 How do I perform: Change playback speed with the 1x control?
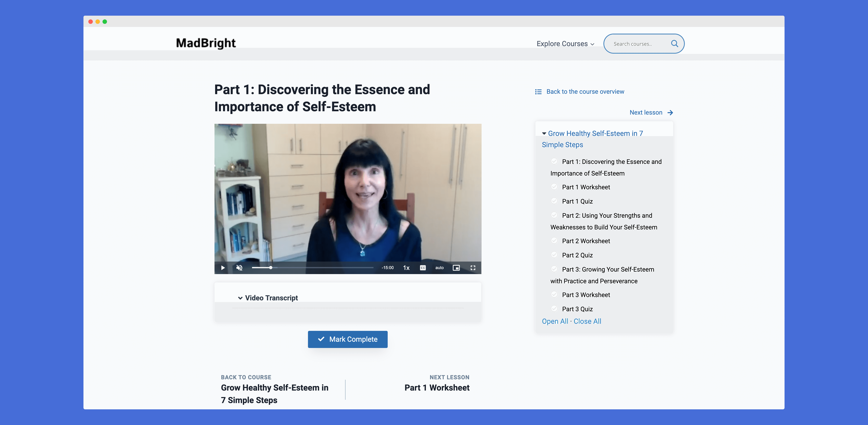(x=406, y=268)
